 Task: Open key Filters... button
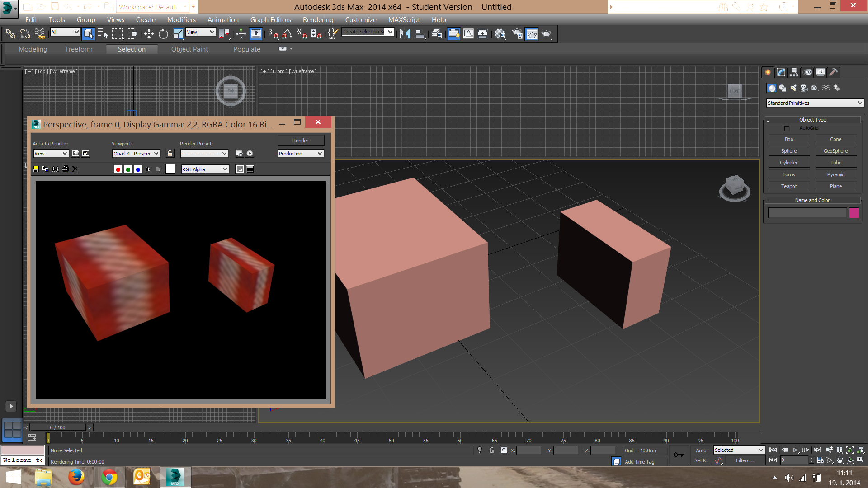(x=745, y=460)
